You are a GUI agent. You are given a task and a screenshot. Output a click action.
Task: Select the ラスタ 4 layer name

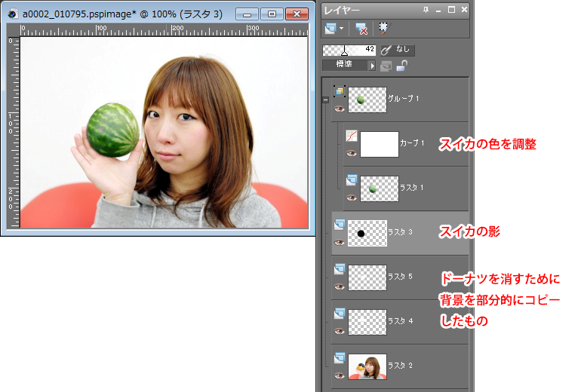(x=400, y=321)
